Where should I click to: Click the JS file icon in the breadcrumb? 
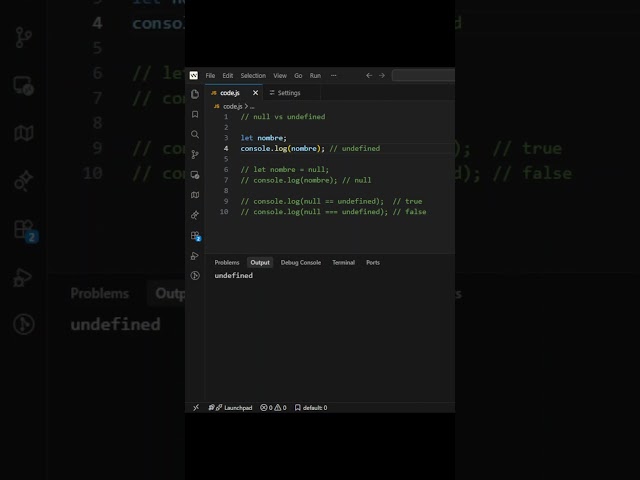point(217,106)
